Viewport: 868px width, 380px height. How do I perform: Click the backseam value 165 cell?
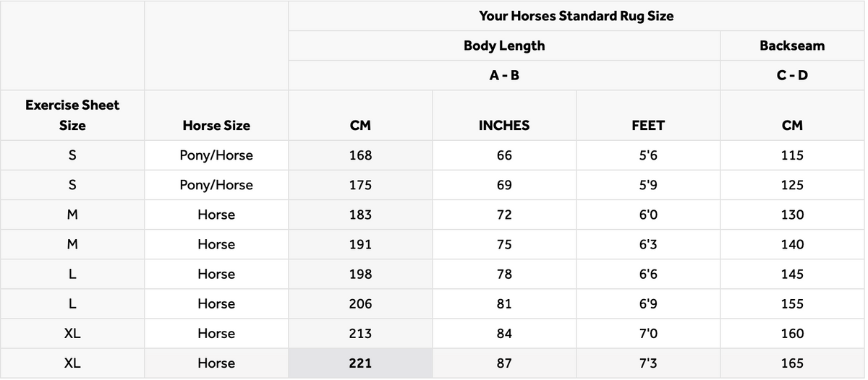point(792,363)
